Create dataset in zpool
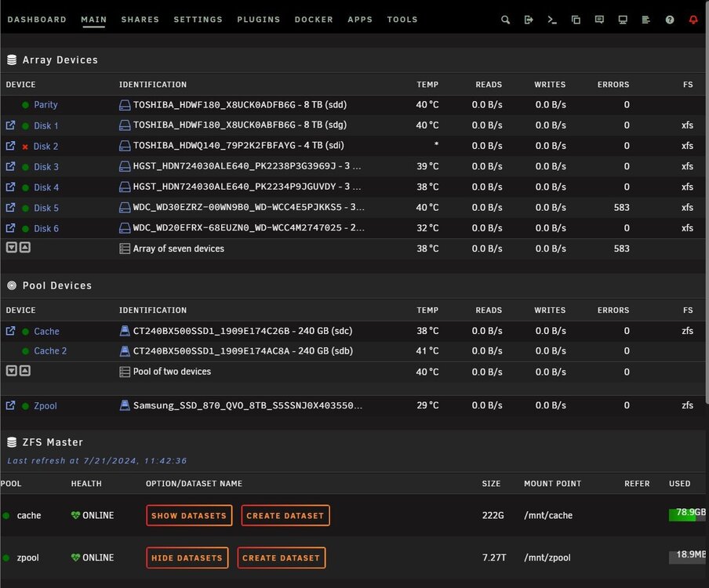Viewport: 709px width, 588px height. tap(282, 557)
